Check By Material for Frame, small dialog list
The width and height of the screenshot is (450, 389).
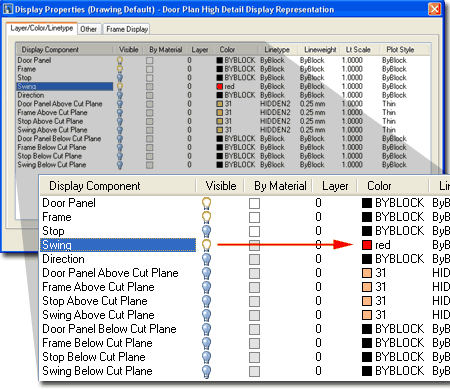pos(150,69)
